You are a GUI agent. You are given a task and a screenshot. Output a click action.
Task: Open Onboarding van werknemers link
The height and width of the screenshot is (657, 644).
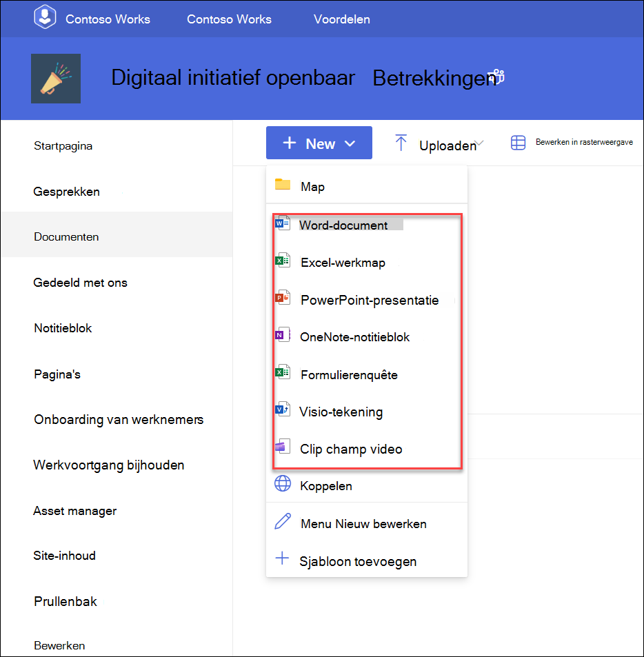(x=119, y=419)
